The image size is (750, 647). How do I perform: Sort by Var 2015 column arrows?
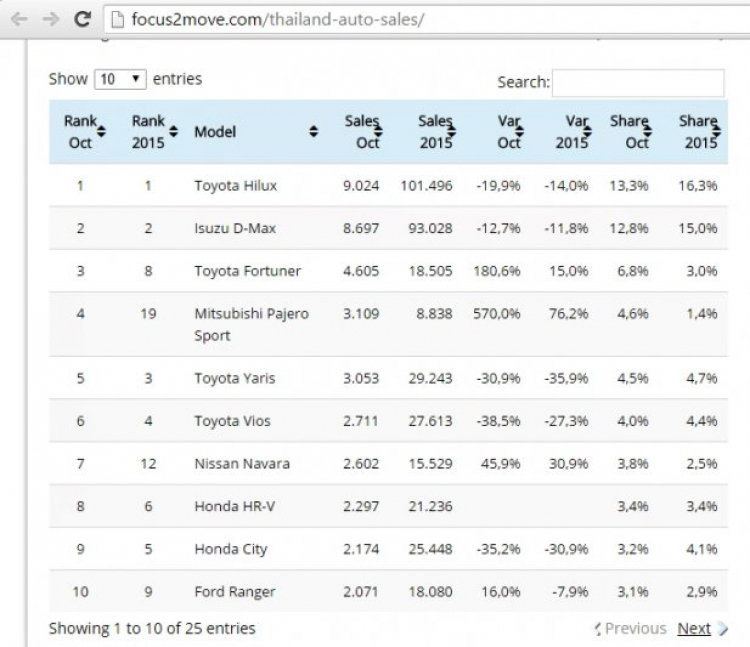(x=587, y=131)
